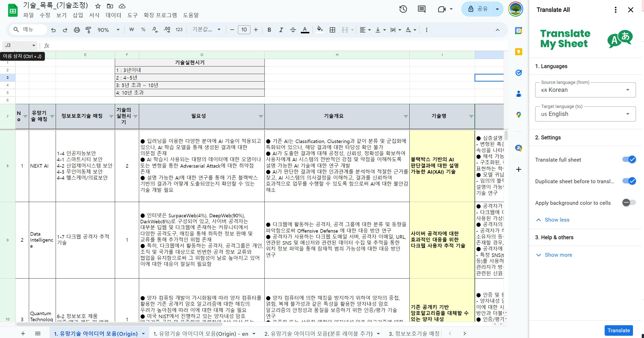Viewport: 644px width, 338px height.
Task: Click the strikethrough formatting icon
Action: point(293,30)
